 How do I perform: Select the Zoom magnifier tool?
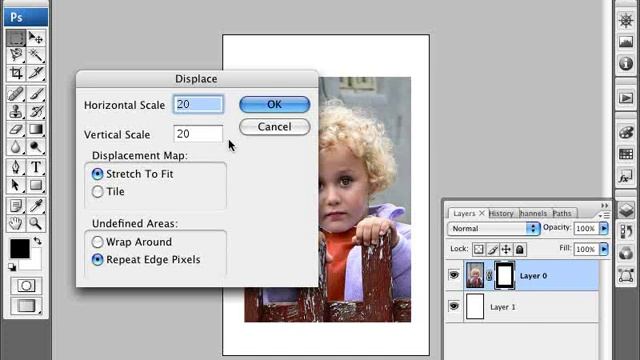point(36,223)
